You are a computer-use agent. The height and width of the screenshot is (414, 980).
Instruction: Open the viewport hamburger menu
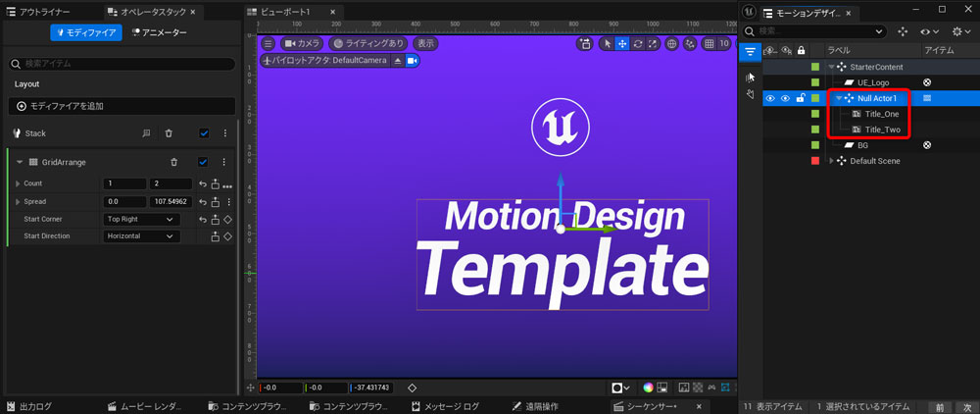pos(269,44)
